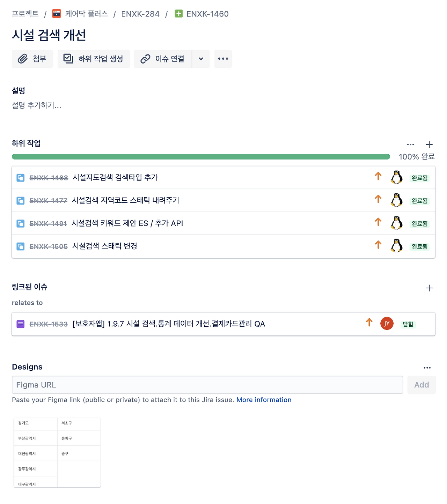
Task: Open 닫힘 status dropdown for ENXK-1533
Action: coord(408,324)
